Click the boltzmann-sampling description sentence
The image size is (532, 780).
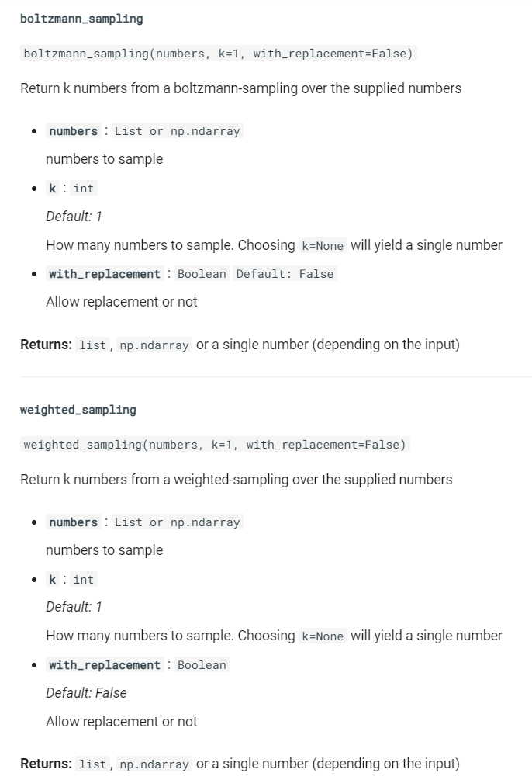point(241,88)
